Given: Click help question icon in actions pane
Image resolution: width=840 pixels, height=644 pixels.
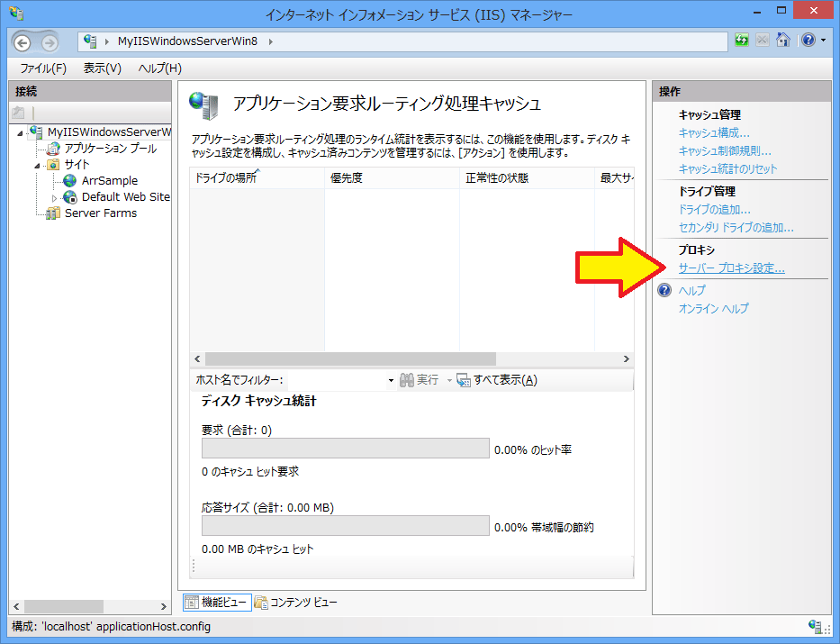Looking at the screenshot, I should coord(664,290).
